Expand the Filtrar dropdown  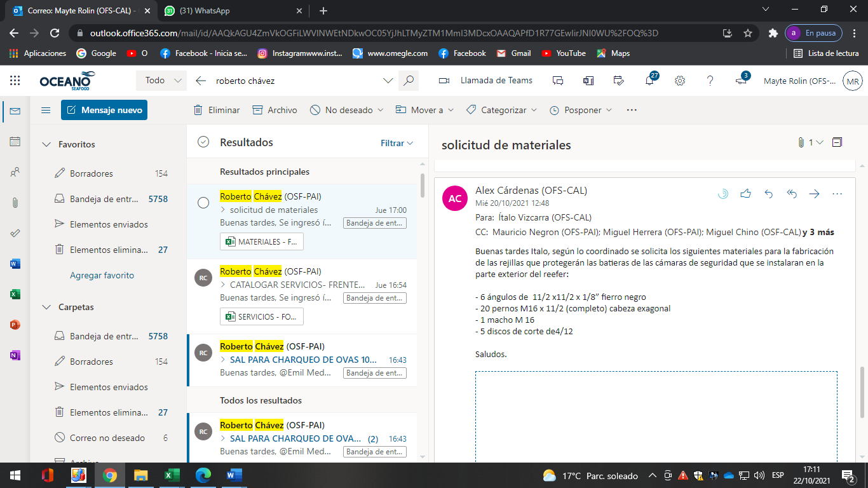(397, 143)
